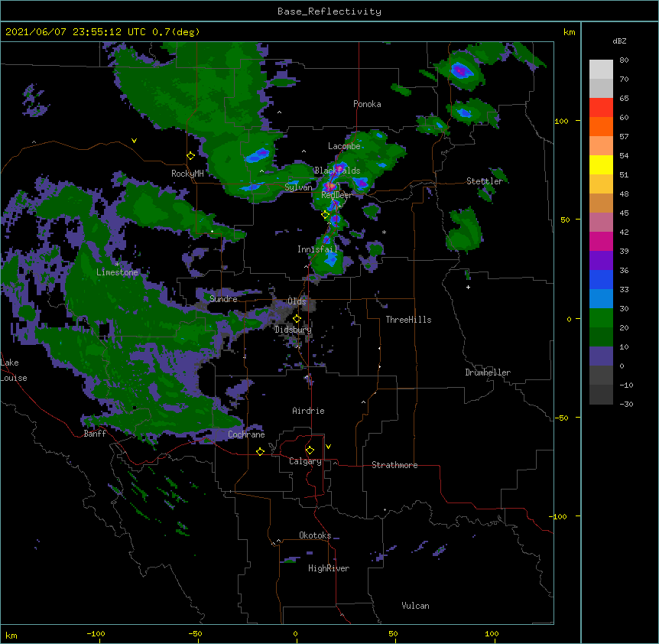
Task: Click the Cochrane town label
Action: (246, 434)
